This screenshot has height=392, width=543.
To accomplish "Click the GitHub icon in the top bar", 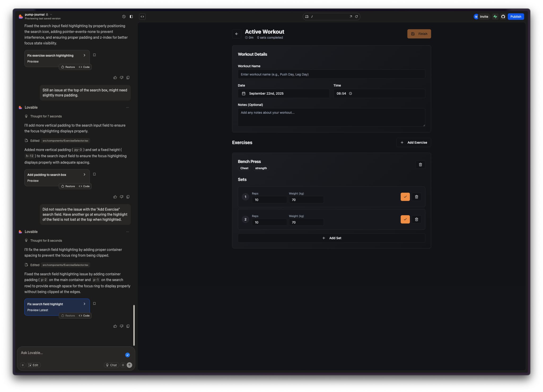I will click(502, 16).
